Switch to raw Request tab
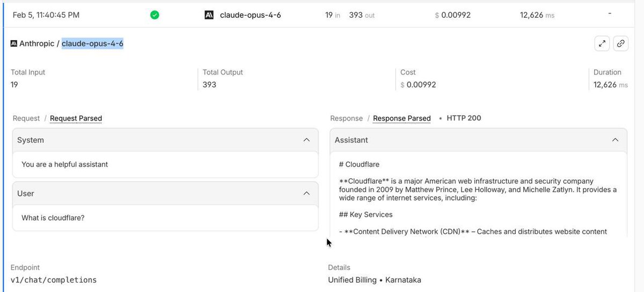Image resolution: width=644 pixels, height=292 pixels. click(26, 118)
